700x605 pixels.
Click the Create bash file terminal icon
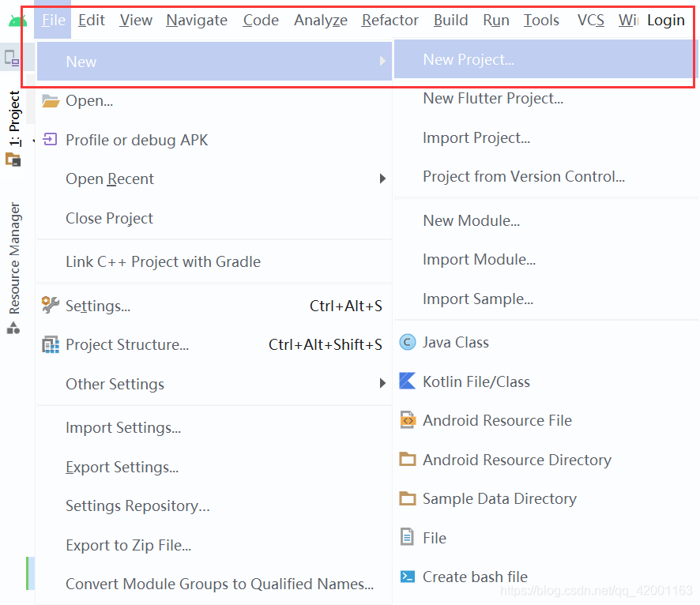click(407, 577)
